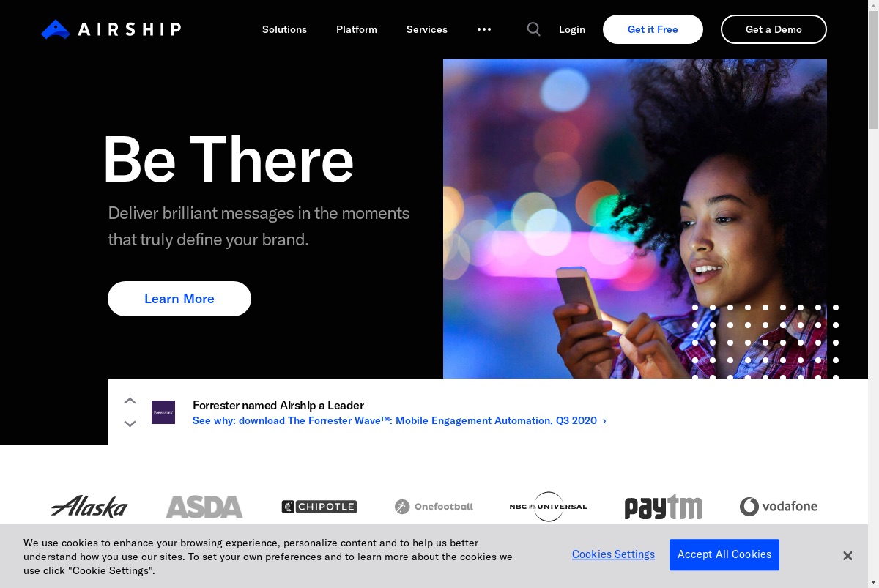
Task: Click the NBC Universal logo
Action: coord(549,507)
